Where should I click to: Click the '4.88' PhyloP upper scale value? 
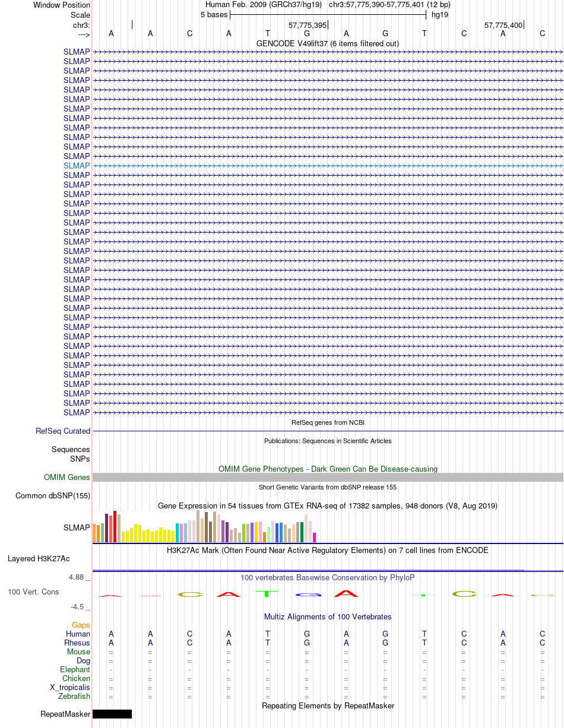[x=77, y=577]
